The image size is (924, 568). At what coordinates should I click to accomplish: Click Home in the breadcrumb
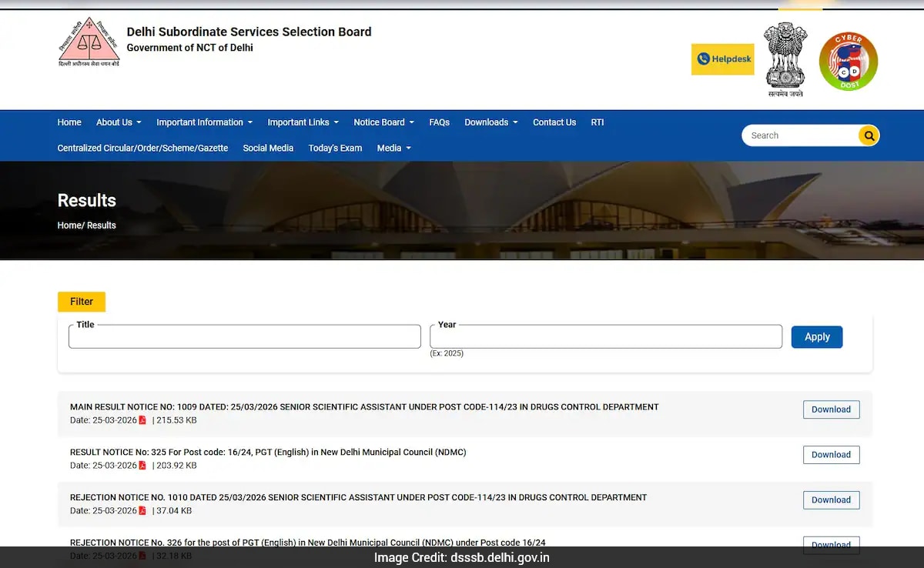pos(69,226)
